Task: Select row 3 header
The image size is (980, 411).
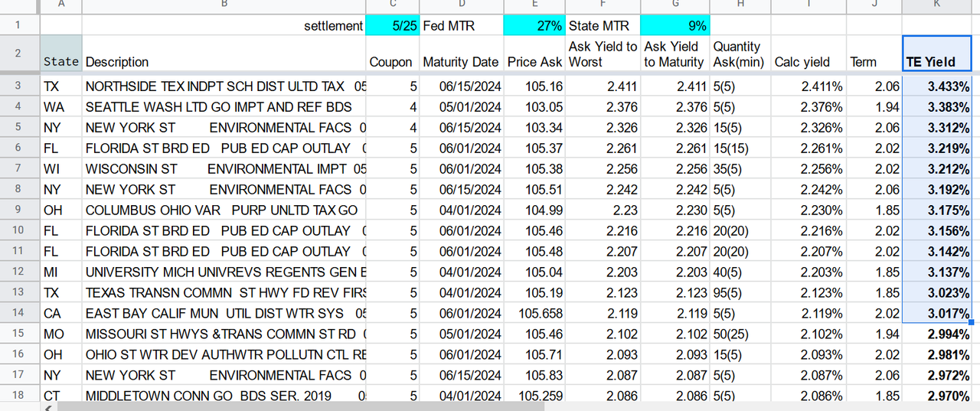Action: [19, 86]
